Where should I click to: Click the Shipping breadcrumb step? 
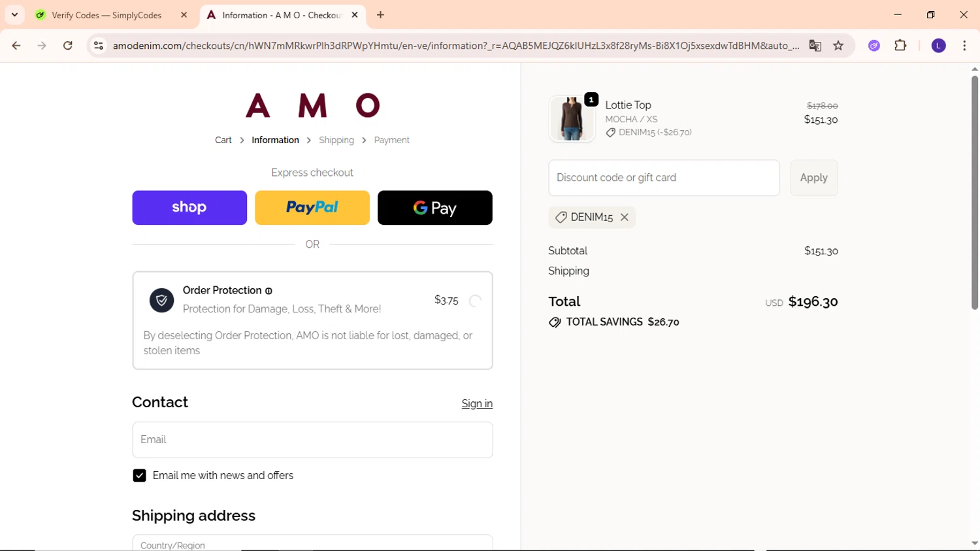pos(336,140)
